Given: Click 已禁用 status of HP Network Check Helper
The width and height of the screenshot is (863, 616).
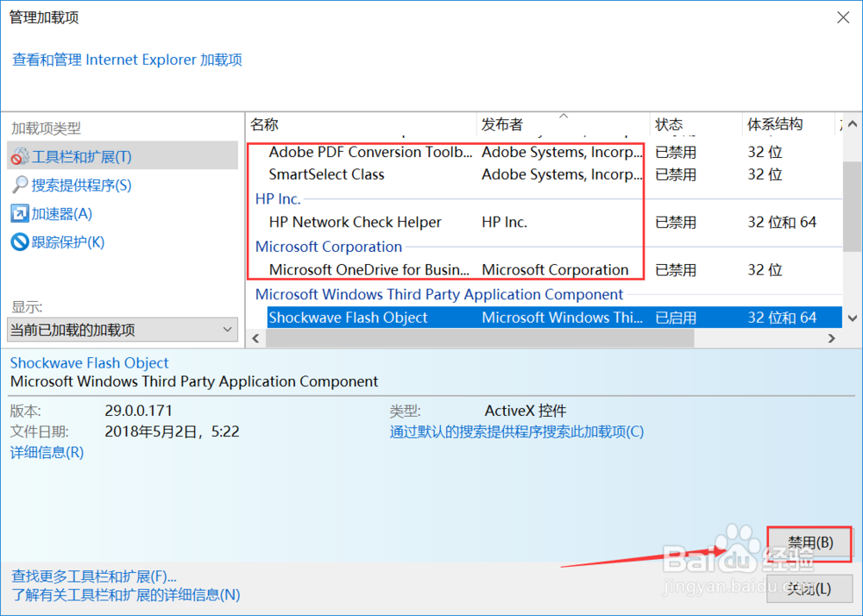Looking at the screenshot, I should tap(676, 223).
